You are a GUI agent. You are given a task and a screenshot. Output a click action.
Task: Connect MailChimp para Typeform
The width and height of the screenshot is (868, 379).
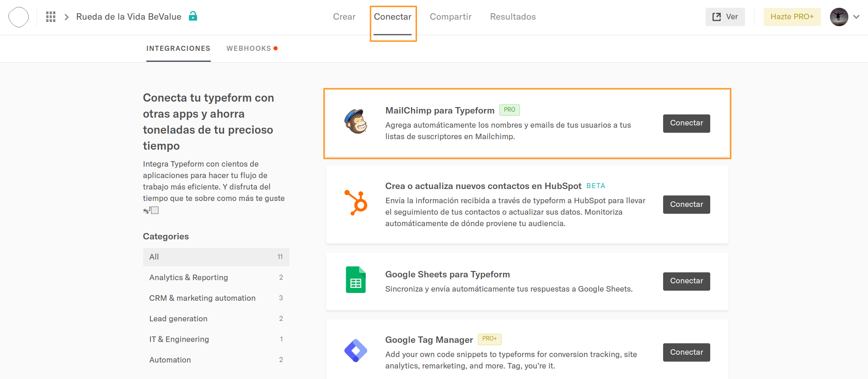coord(686,124)
